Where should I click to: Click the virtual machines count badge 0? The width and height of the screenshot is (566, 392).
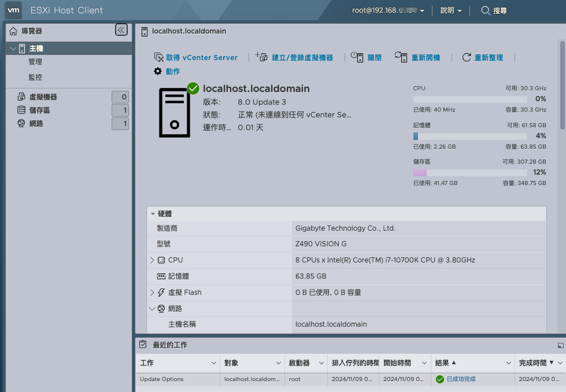click(x=120, y=97)
